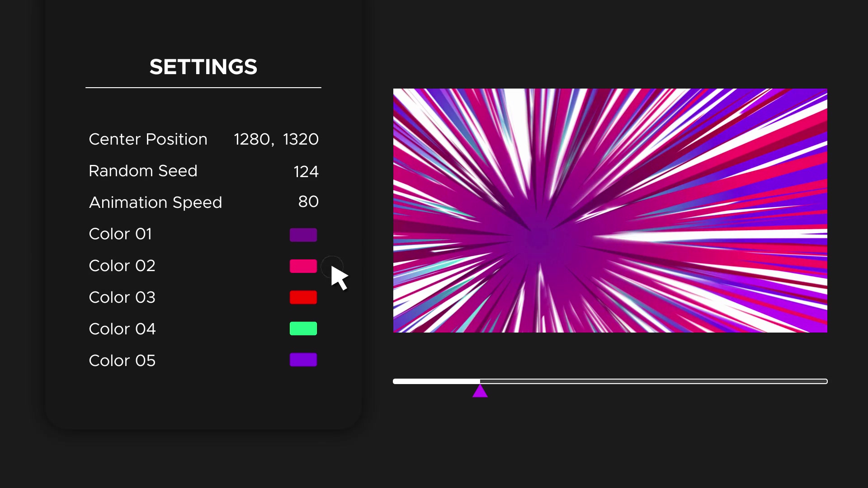Click the Color 01 purple swatch
This screenshot has height=488, width=868.
[x=303, y=234]
